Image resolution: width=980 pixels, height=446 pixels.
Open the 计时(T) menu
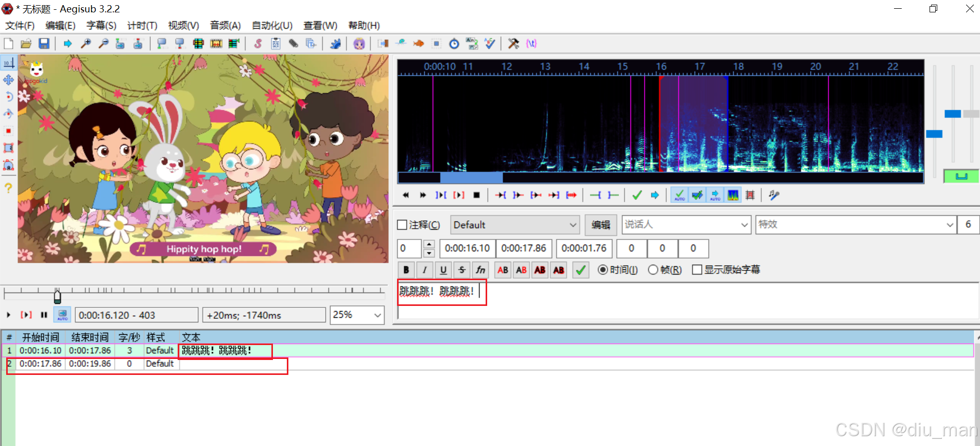pyautogui.click(x=142, y=26)
